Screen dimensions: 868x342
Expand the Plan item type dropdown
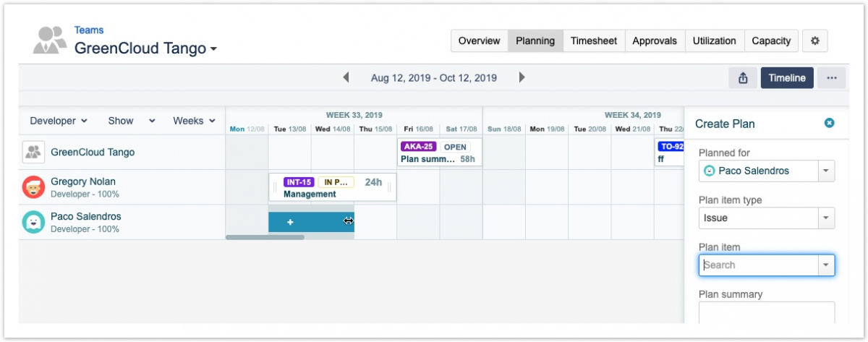tap(825, 218)
